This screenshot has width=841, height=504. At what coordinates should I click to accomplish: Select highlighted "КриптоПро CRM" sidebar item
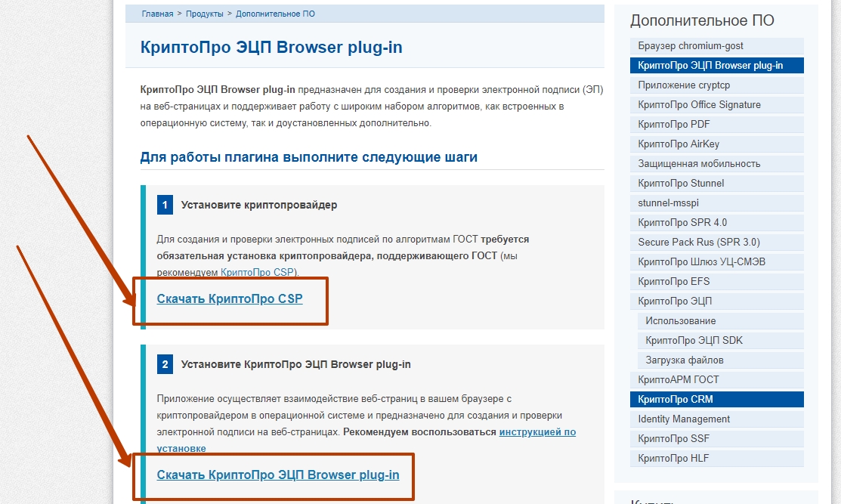[675, 399]
